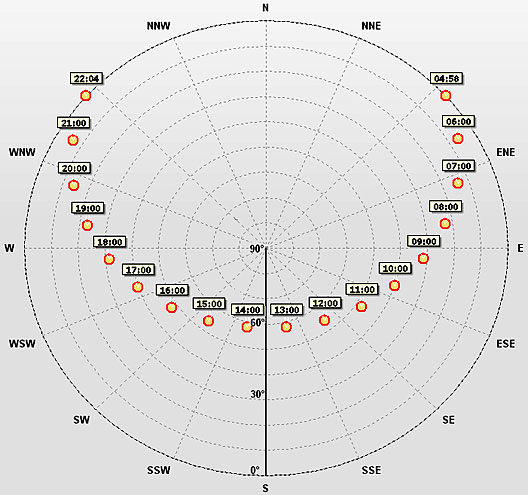Select the 15:00 label box
Viewport: 528px width, 495px height.
click(209, 304)
